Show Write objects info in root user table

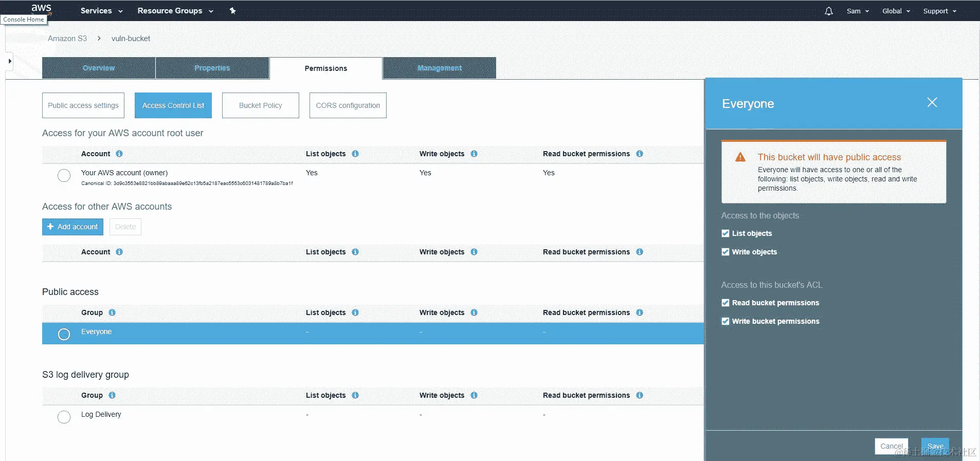(474, 154)
